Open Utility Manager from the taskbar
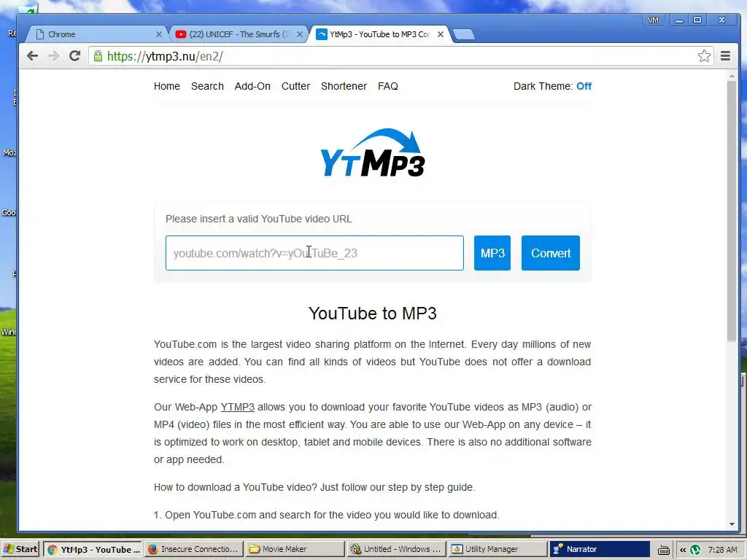 click(498, 549)
